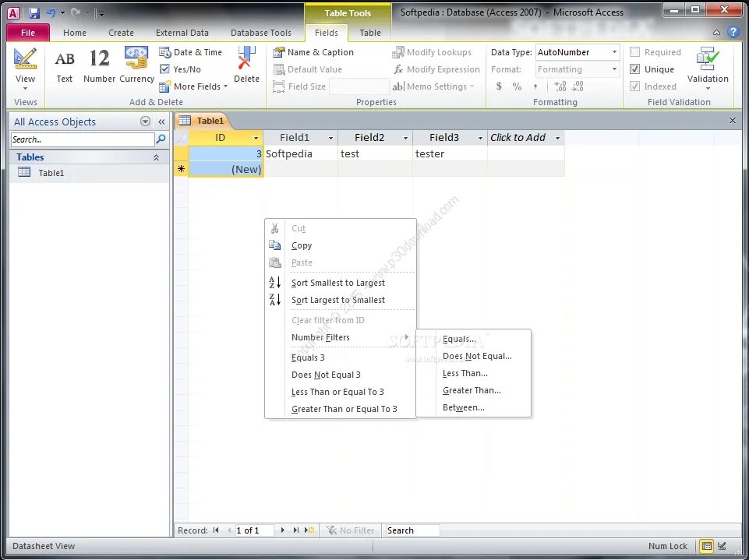Create new blank record navigation icon
This screenshot has height=560, width=749.
coord(309,530)
